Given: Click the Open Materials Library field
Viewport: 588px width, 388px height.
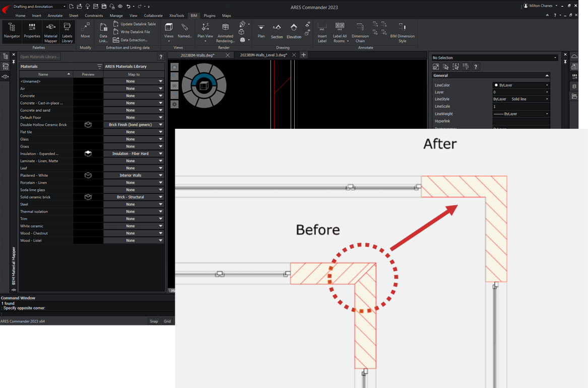Looking at the screenshot, I should [40, 57].
